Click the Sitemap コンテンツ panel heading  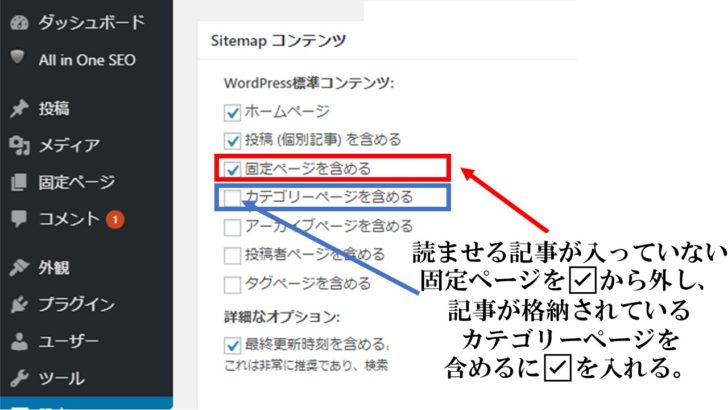279,40
